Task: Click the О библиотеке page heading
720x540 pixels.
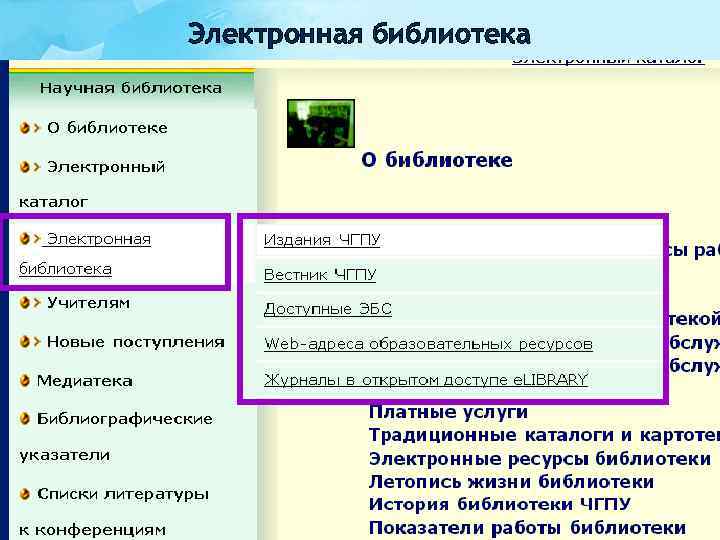Action: tap(437, 160)
